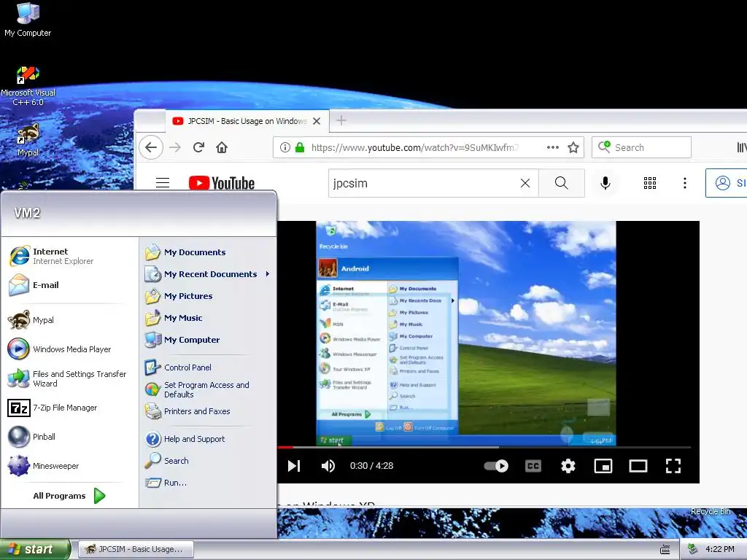747x560 pixels.
Task: Open Printers and Faxes
Action: (187, 411)
